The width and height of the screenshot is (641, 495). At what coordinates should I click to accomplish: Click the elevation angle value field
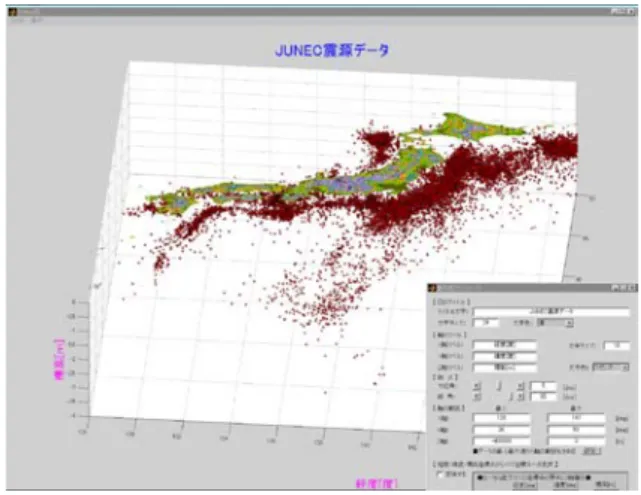(543, 396)
